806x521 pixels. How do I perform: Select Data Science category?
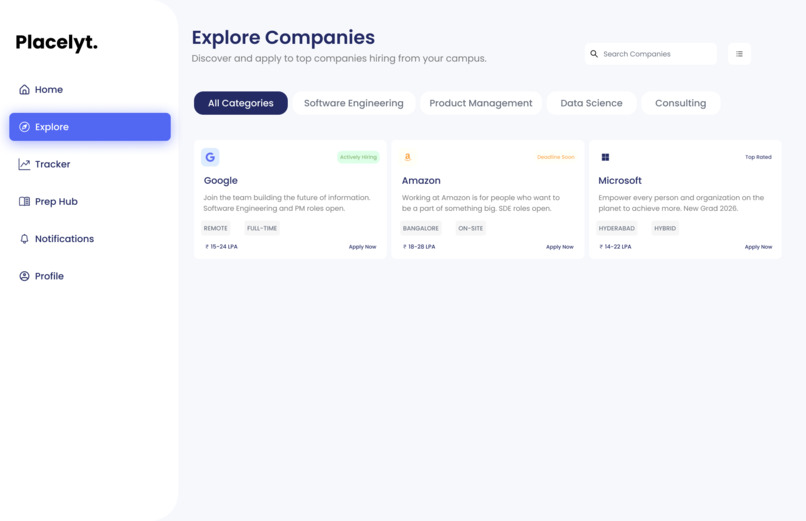[x=591, y=103]
